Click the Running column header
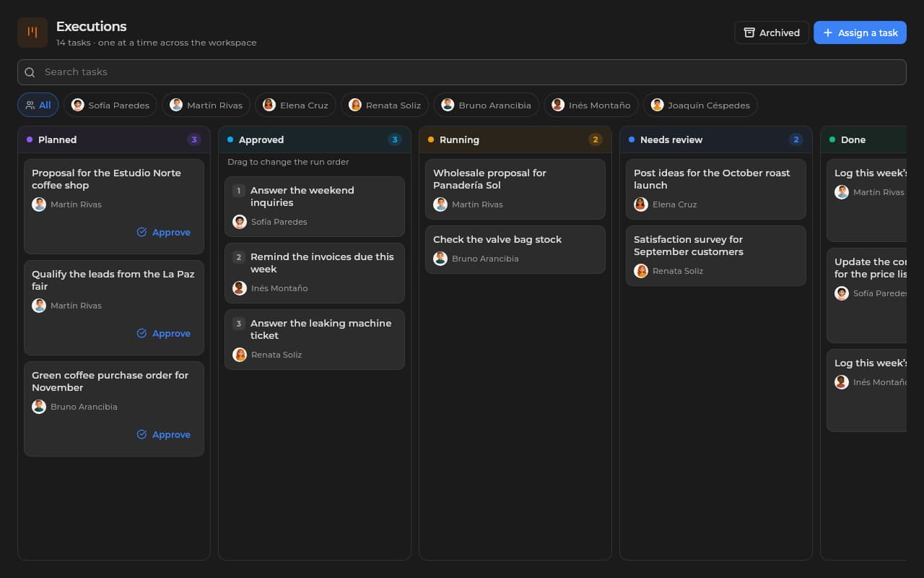The image size is (924, 578). 515,139
